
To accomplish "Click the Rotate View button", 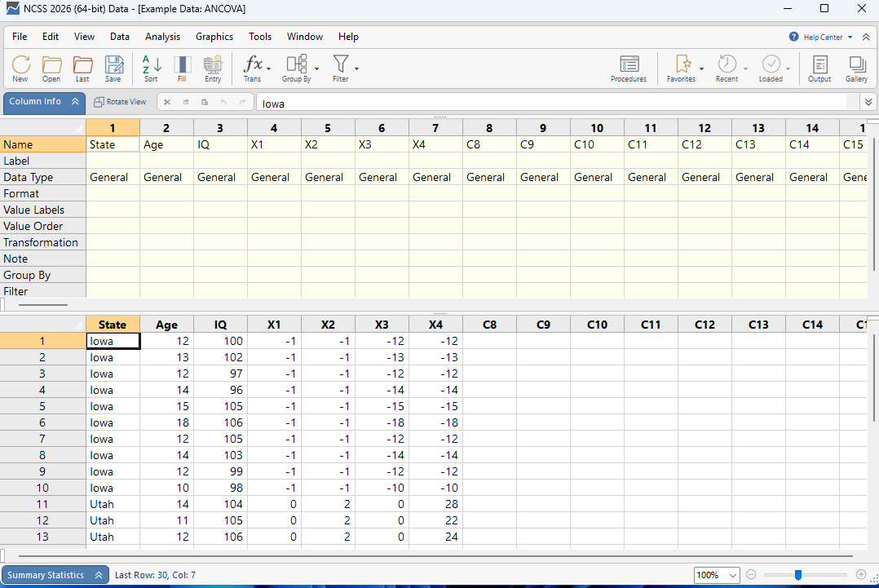I will point(120,102).
